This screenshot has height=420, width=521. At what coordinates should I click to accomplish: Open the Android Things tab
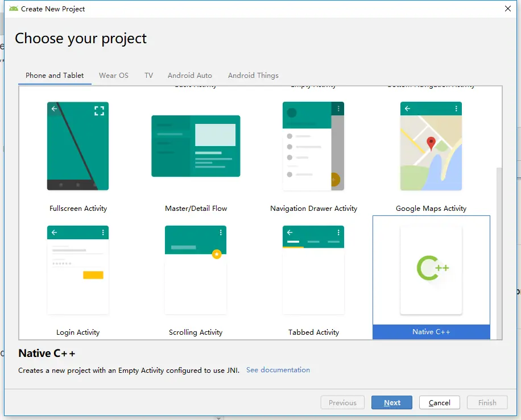coord(253,76)
